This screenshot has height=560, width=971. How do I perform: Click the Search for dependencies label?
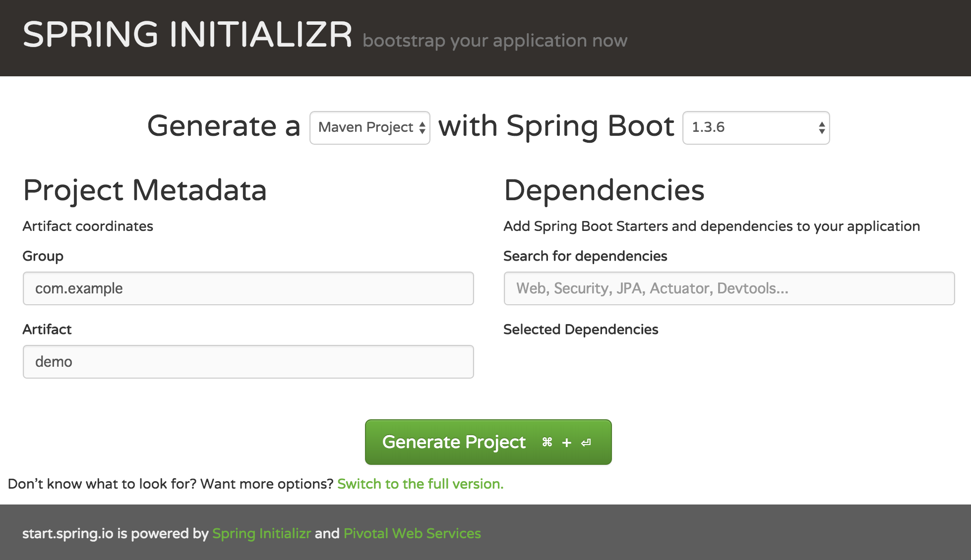coord(585,256)
